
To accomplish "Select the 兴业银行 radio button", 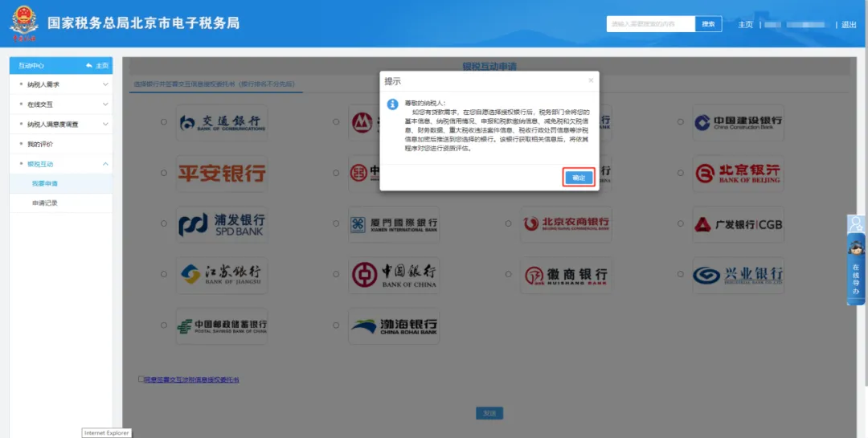I will 681,274.
